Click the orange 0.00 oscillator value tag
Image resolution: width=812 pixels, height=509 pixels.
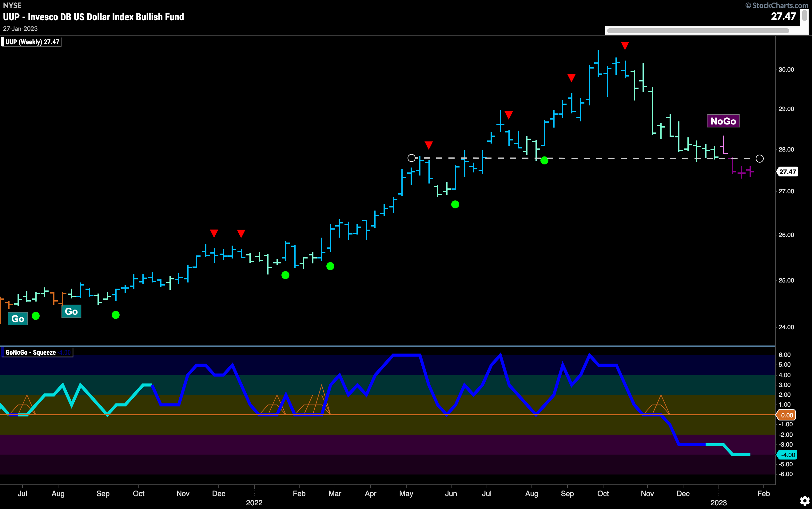click(x=786, y=415)
